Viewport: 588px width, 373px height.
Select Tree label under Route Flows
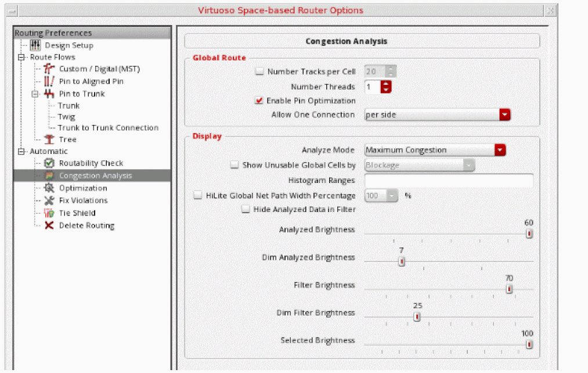click(x=67, y=139)
